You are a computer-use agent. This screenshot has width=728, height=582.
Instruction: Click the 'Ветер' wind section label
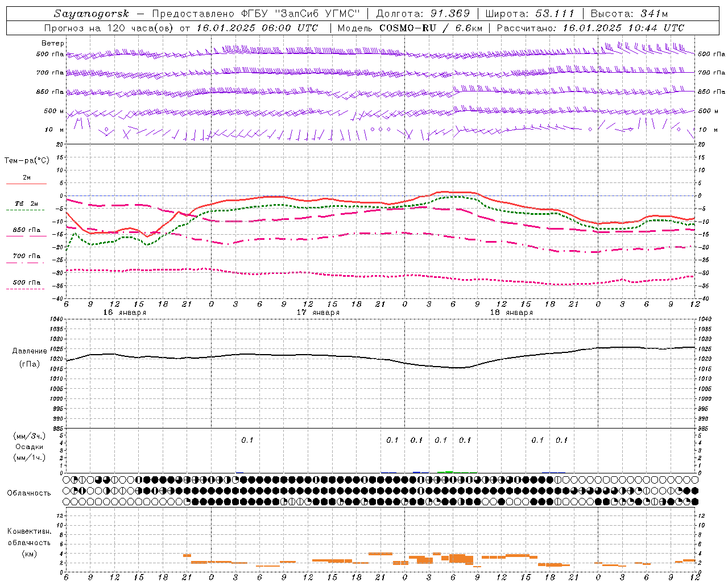point(53,43)
